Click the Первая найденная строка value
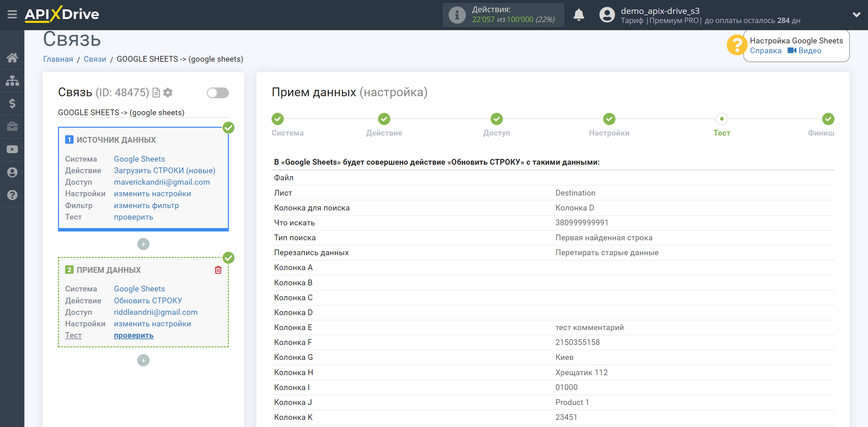The image size is (868, 427). coord(604,238)
